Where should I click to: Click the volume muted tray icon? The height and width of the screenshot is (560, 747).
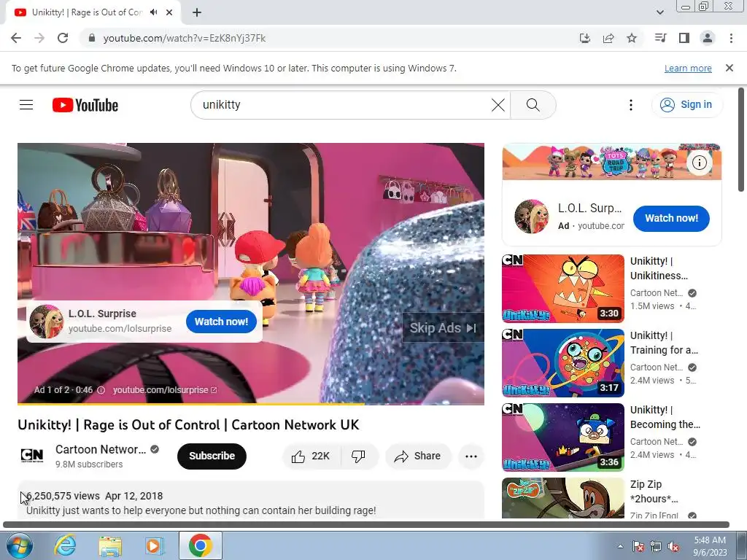point(673,546)
